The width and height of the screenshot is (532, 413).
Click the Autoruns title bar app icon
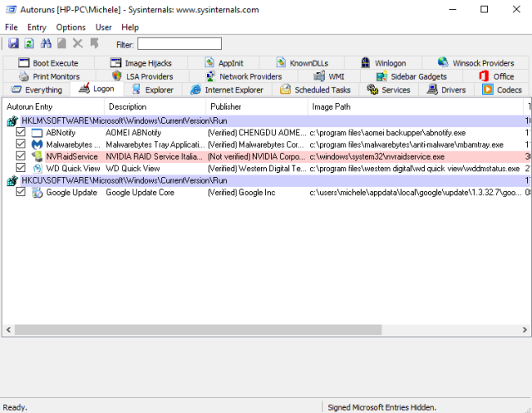(11, 10)
